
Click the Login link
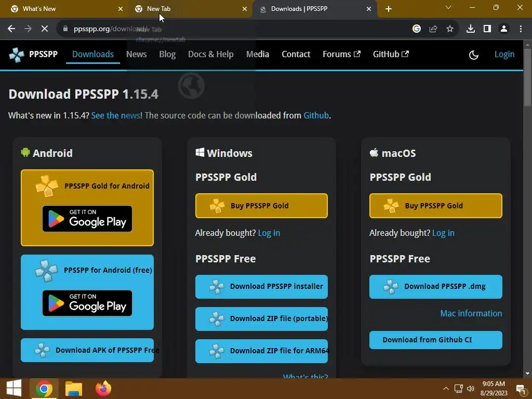point(504,54)
